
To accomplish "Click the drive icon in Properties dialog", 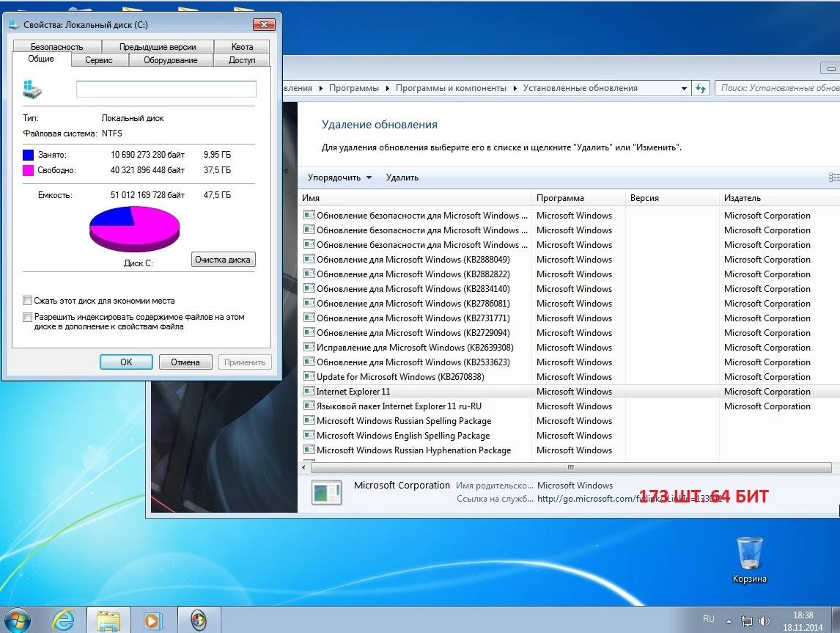I will click(x=32, y=89).
